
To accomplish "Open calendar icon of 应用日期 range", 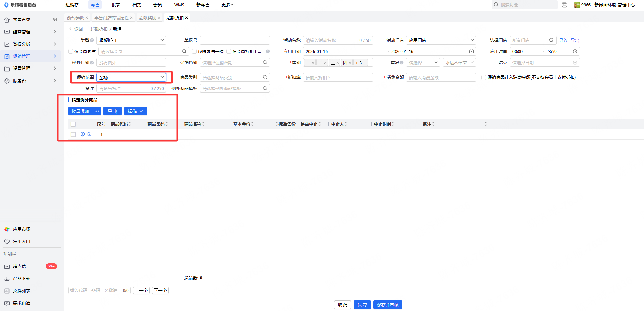I will click(x=472, y=51).
